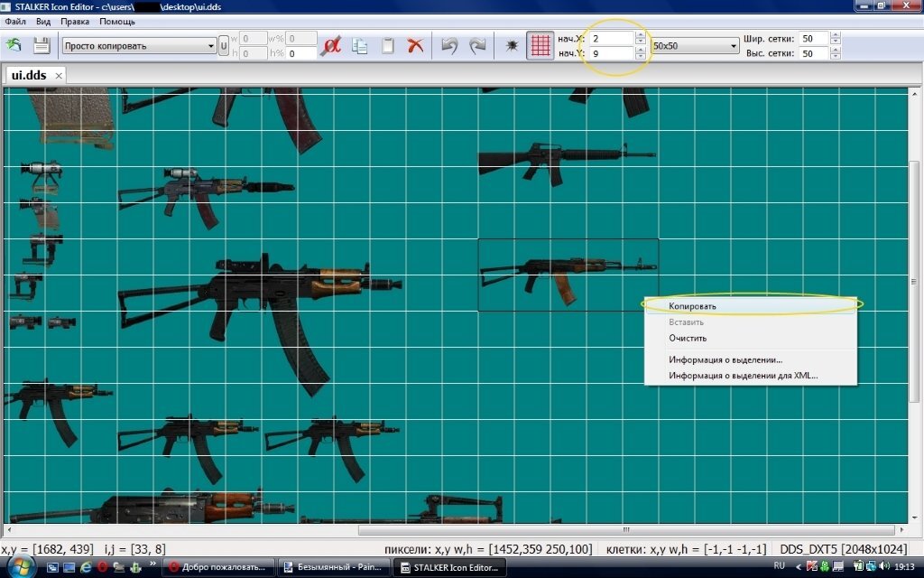Undo the last action via toolbar arrow
The image size is (924, 578).
coord(449,46)
